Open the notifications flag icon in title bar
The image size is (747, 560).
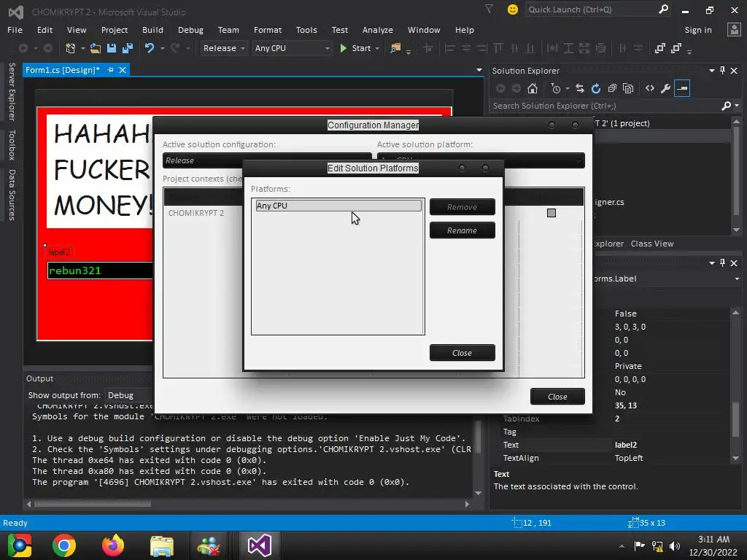(489, 9)
